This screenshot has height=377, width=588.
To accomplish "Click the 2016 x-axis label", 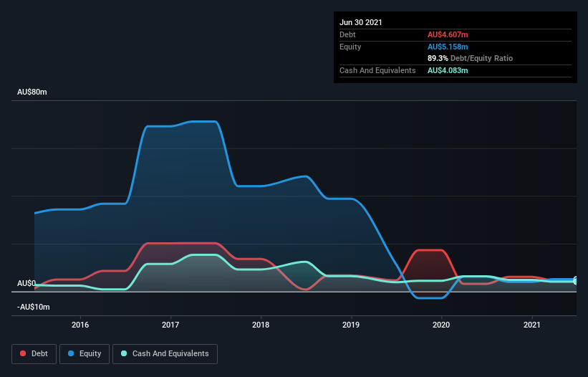I will [80, 325].
